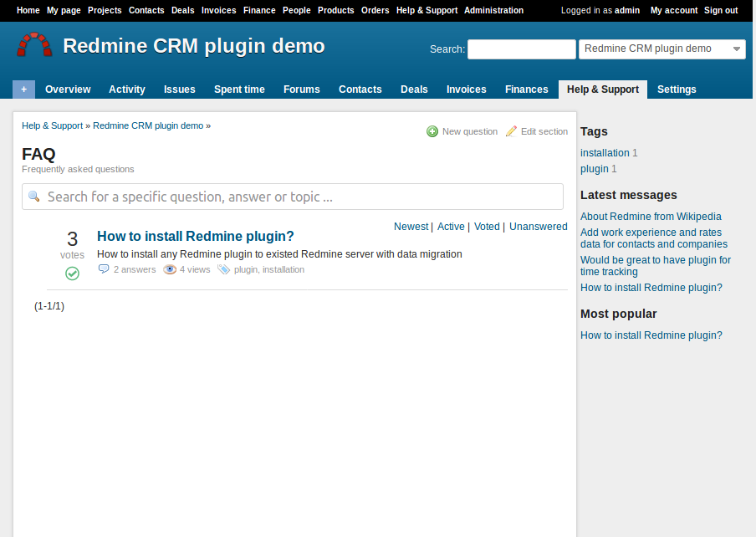Click the Edit section pencil icon
This screenshot has width=756, height=537.
coord(511,131)
